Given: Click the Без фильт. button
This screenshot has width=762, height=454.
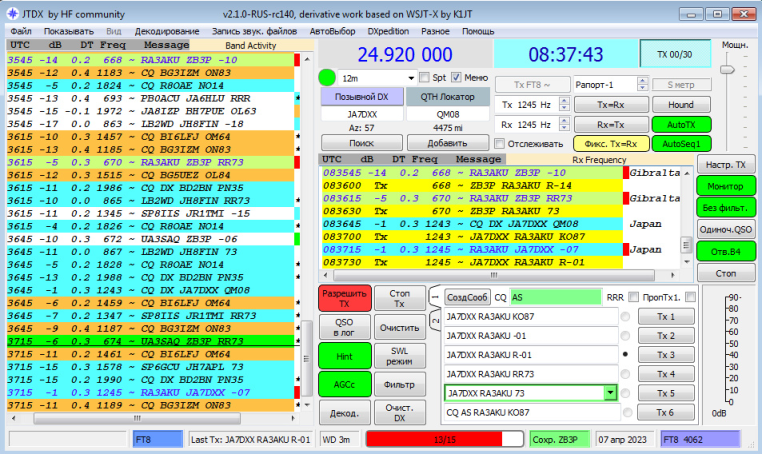Looking at the screenshot, I should (726, 208).
